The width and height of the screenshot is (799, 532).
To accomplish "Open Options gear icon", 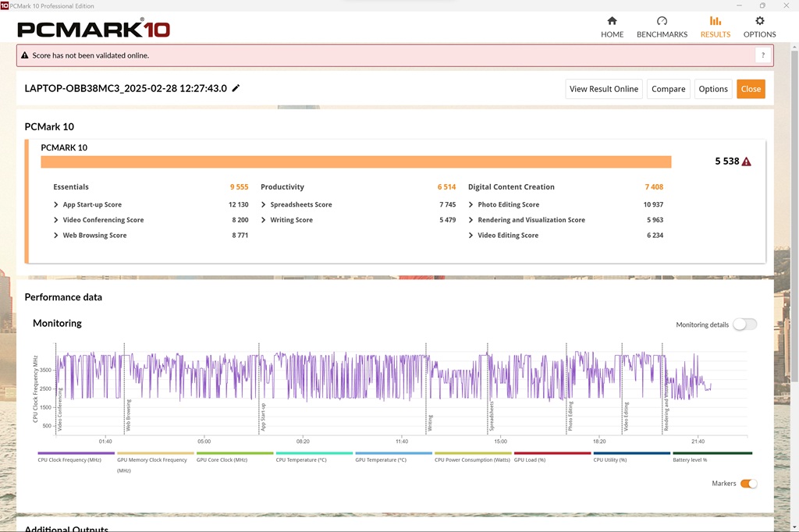I will [x=759, y=21].
